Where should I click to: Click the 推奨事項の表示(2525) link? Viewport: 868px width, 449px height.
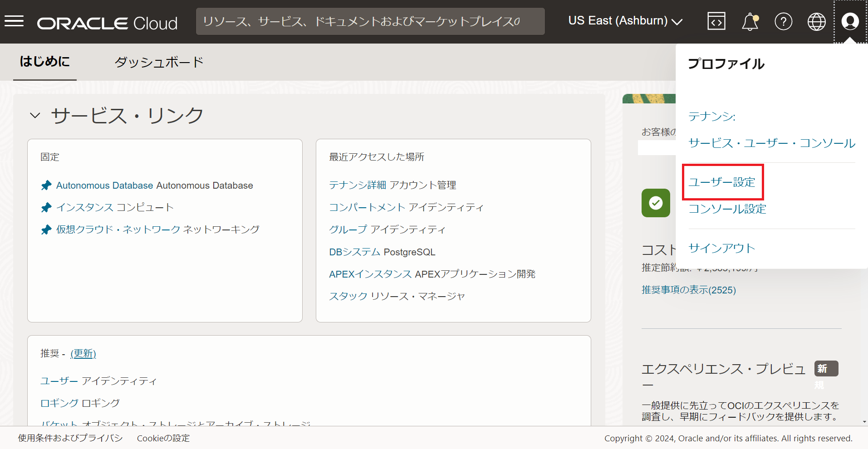pyautogui.click(x=688, y=290)
